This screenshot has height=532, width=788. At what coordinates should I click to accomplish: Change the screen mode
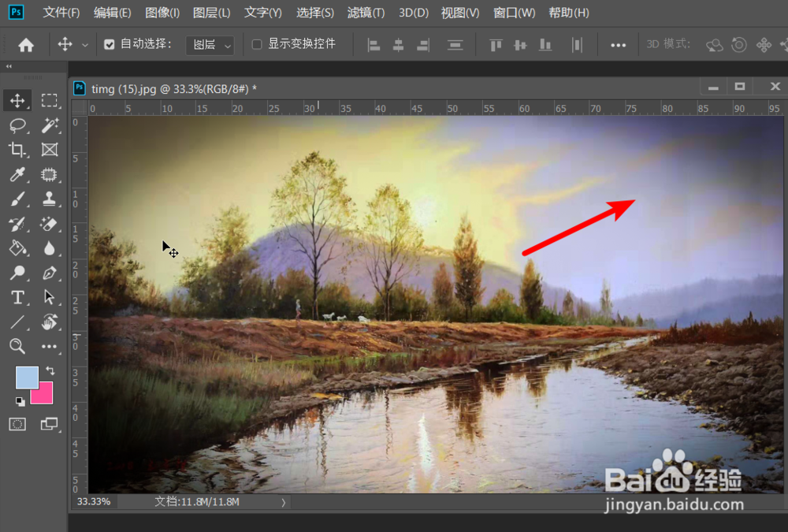coord(49,424)
